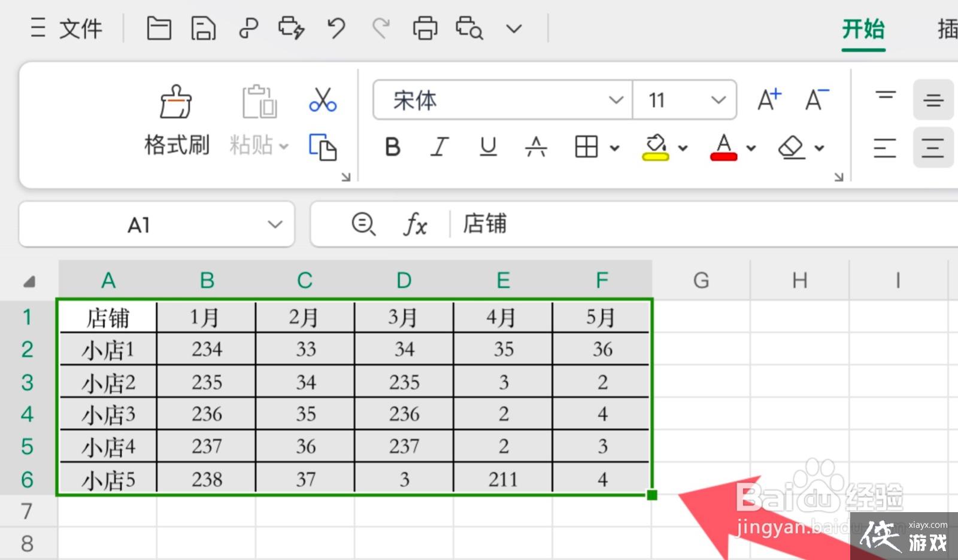The height and width of the screenshot is (560, 958).
Task: Open the hamburger menu next to 文件
Action: tap(38, 28)
